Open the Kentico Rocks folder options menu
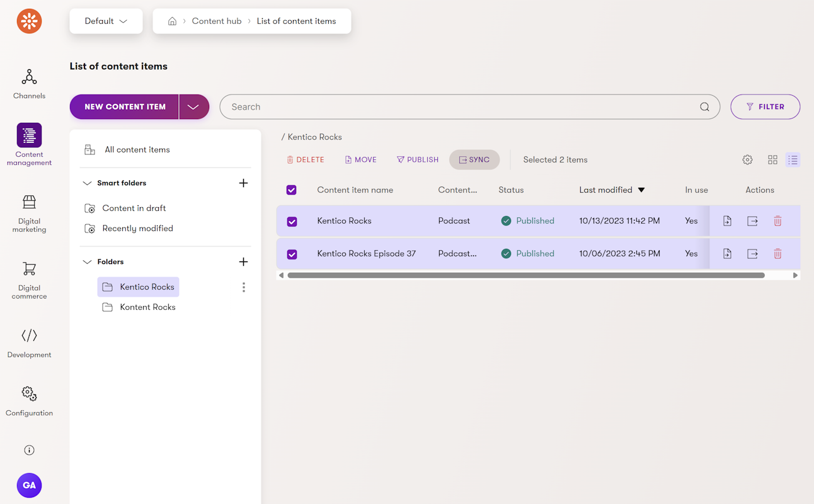This screenshot has height=504, width=814. coord(243,287)
